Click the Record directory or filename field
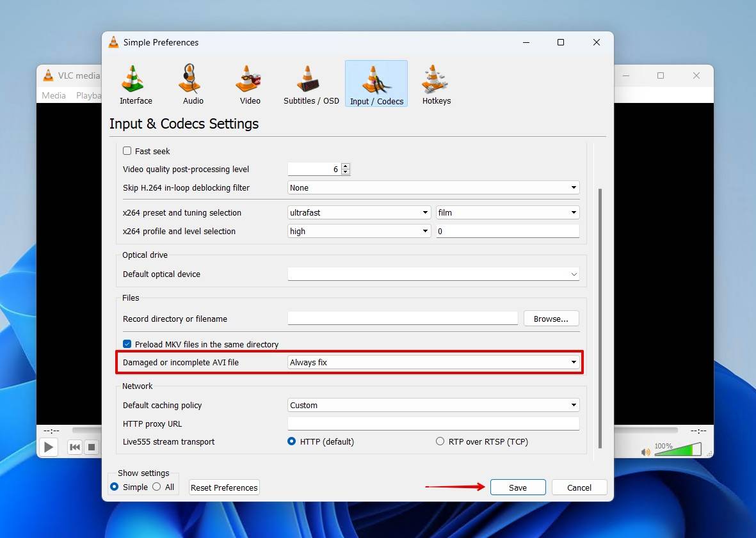This screenshot has height=538, width=756. click(x=403, y=319)
